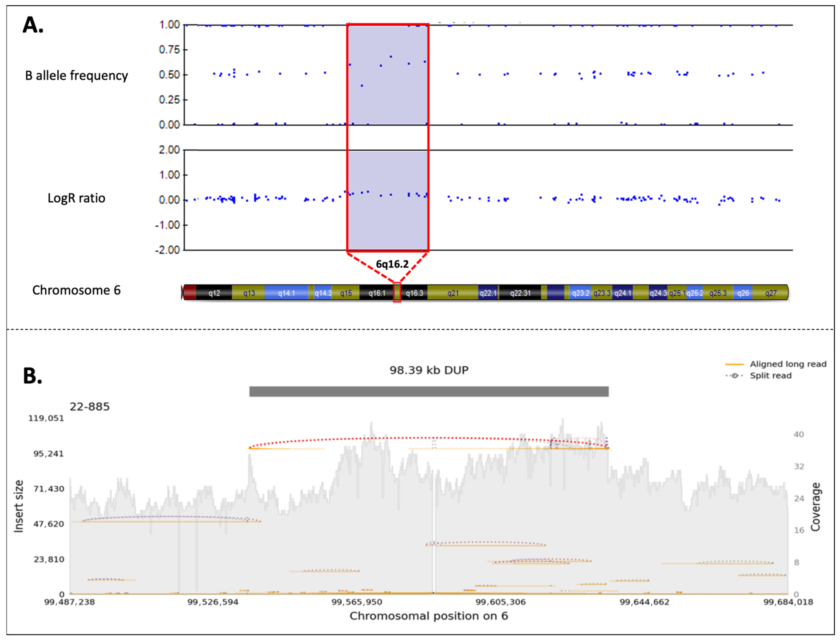Click axis tick label 99,565,950
This screenshot has width=840, height=642.
(x=357, y=602)
